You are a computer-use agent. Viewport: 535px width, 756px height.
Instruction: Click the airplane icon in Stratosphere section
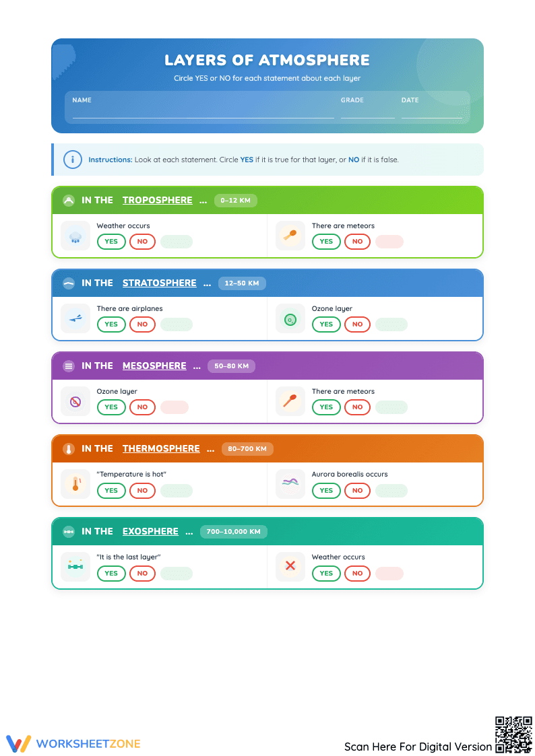tap(75, 318)
